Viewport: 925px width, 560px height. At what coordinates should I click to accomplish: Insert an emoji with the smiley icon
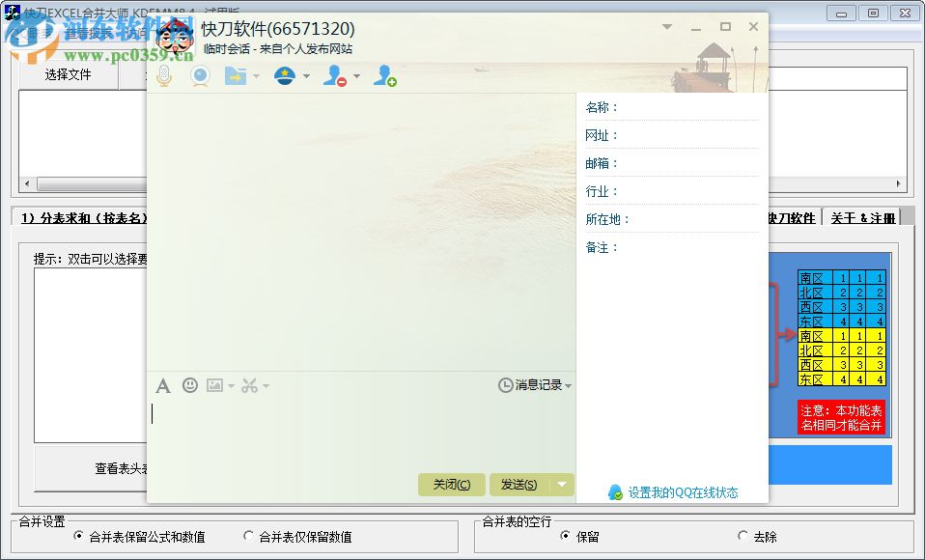pos(190,385)
